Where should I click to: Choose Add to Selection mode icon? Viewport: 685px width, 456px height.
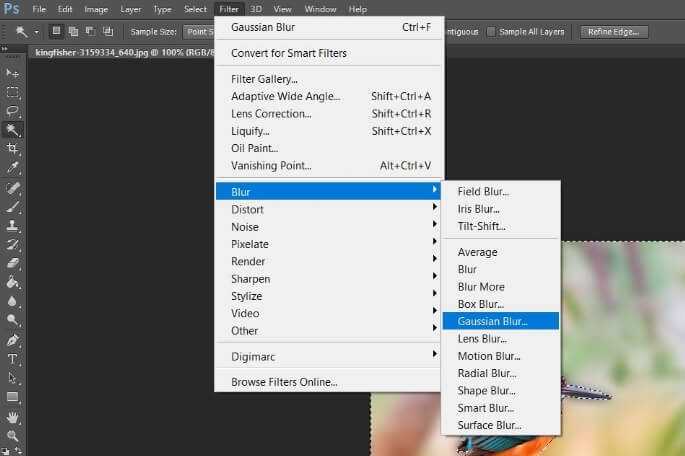tap(73, 31)
